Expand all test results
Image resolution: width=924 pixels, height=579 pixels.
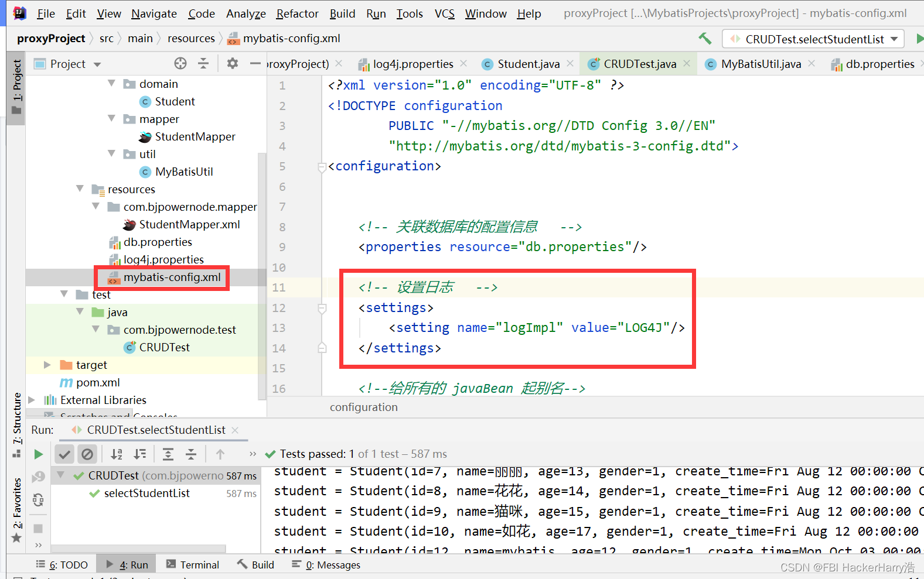(168, 454)
